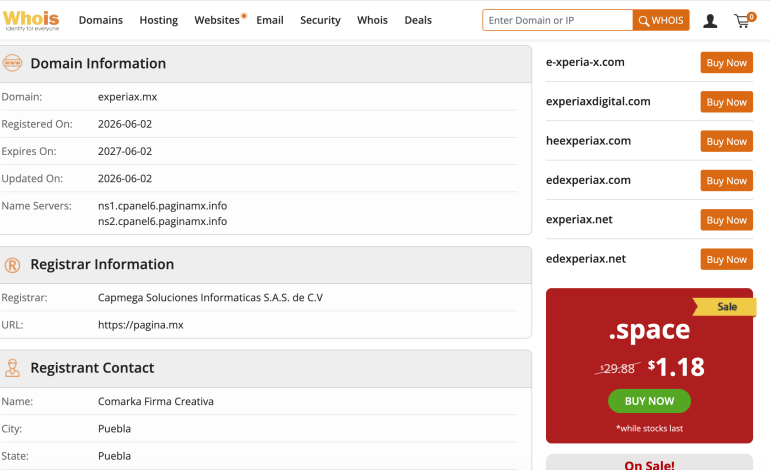Click the heexperiax.com domain suggestion
Screen dimensions: 770x470
tap(588, 141)
